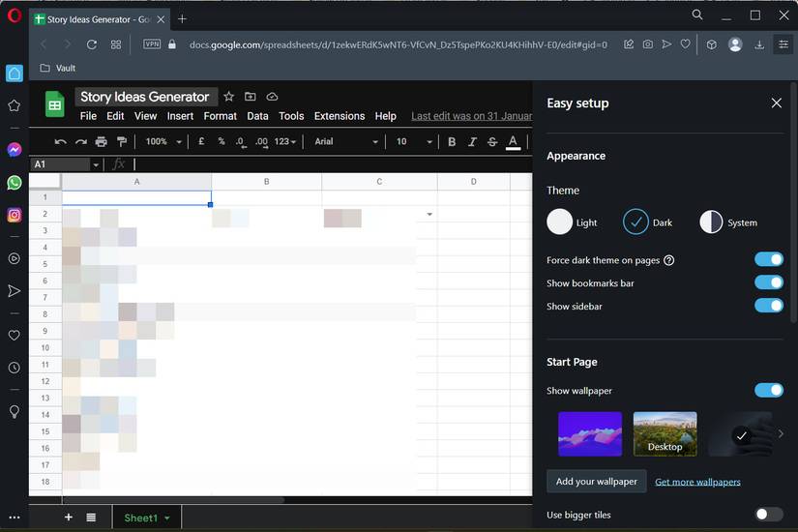Image resolution: width=798 pixels, height=532 pixels.
Task: Open the Format menu
Action: pyautogui.click(x=220, y=116)
